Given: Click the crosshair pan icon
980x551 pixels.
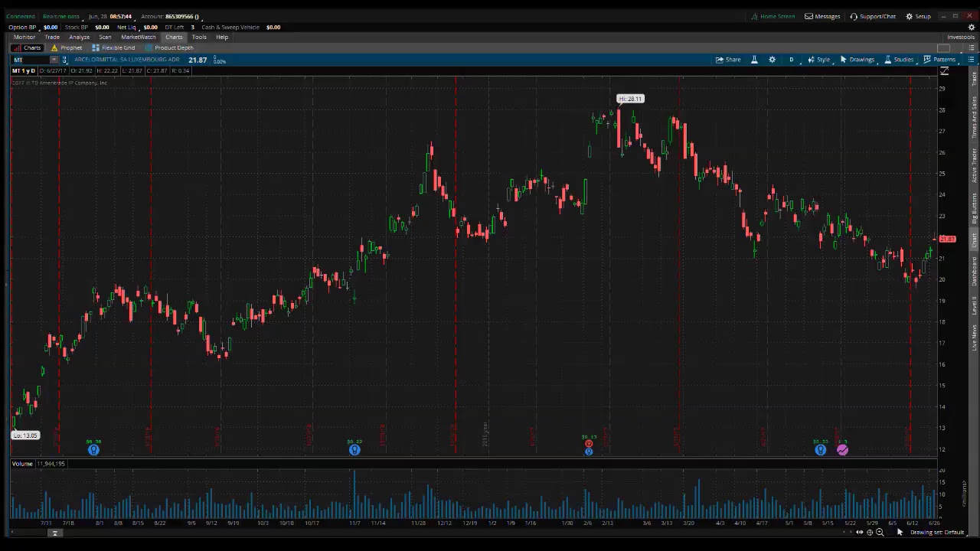Looking at the screenshot, I should [x=870, y=532].
